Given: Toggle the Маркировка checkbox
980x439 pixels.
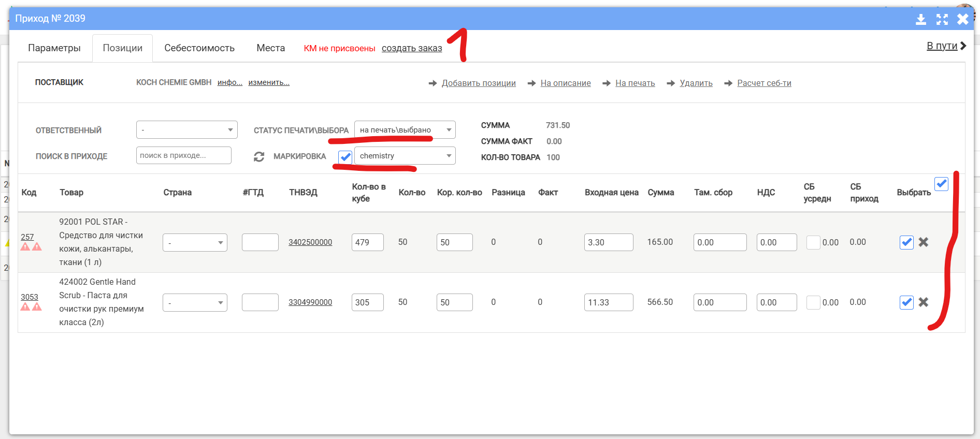Looking at the screenshot, I should pos(345,156).
